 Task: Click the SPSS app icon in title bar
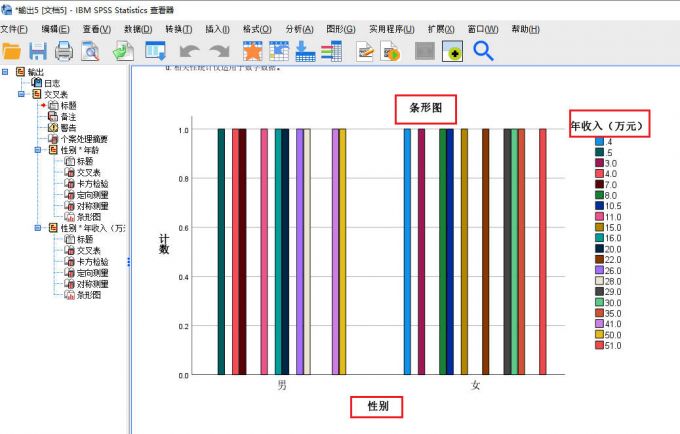(x=6, y=9)
